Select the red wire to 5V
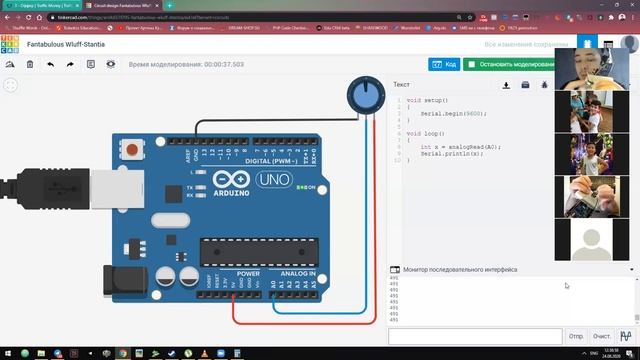The height and width of the screenshot is (360, 640). click(x=304, y=323)
